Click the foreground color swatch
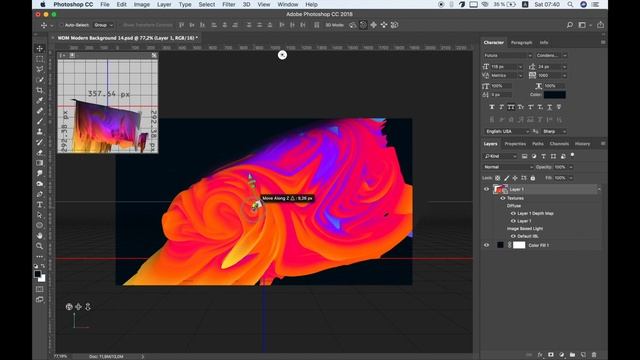Viewport: 640px width, 360px height. 38,274
